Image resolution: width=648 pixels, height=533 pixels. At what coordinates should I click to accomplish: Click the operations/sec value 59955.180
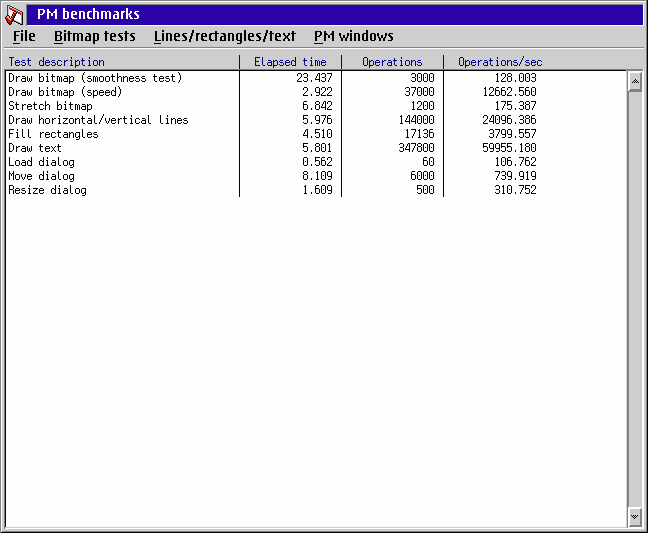pos(510,148)
